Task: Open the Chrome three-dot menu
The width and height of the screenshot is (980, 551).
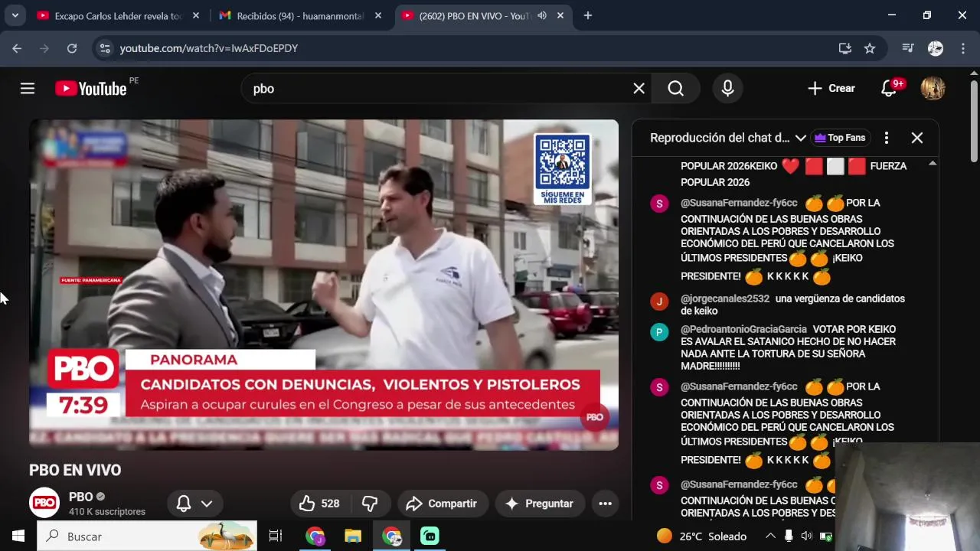Action: tap(963, 48)
